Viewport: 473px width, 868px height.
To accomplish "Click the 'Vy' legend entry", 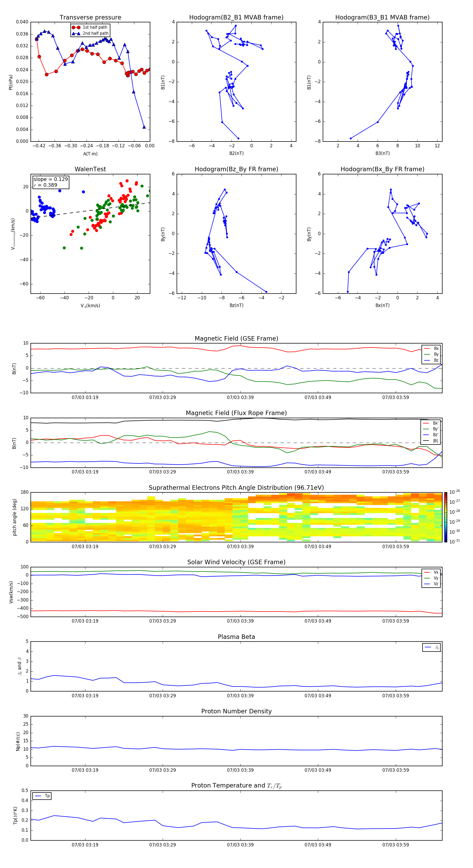I will pyautogui.click(x=431, y=578).
